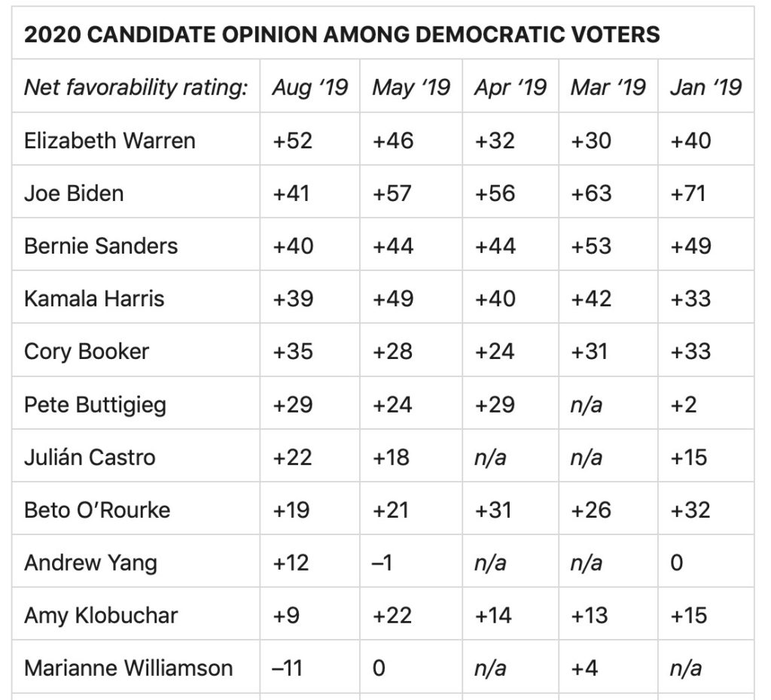
Task: Click Pete Buttigieg's name cell
Action: [95, 404]
